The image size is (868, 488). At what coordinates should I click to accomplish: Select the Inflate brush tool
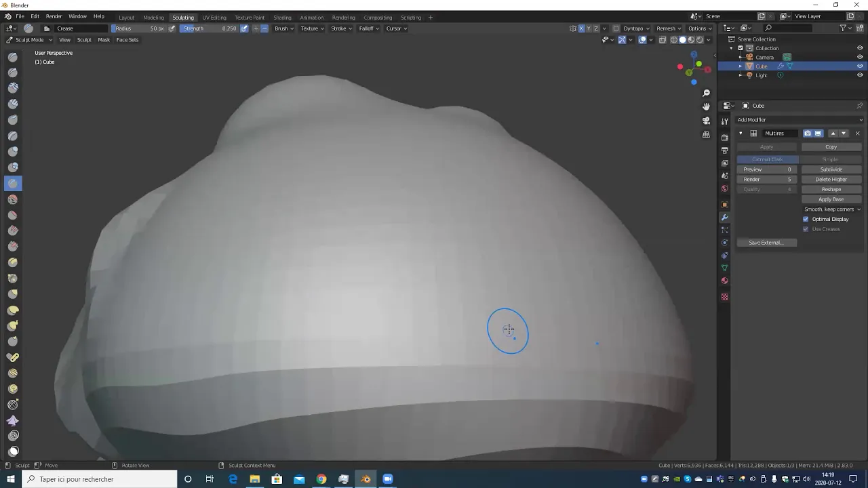coord(13,152)
